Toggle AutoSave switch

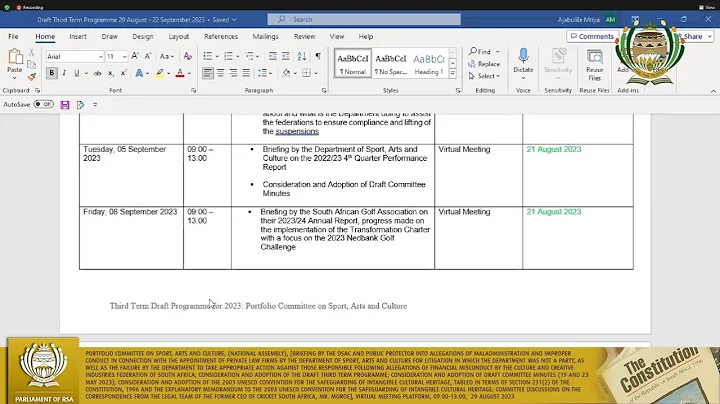pos(44,104)
